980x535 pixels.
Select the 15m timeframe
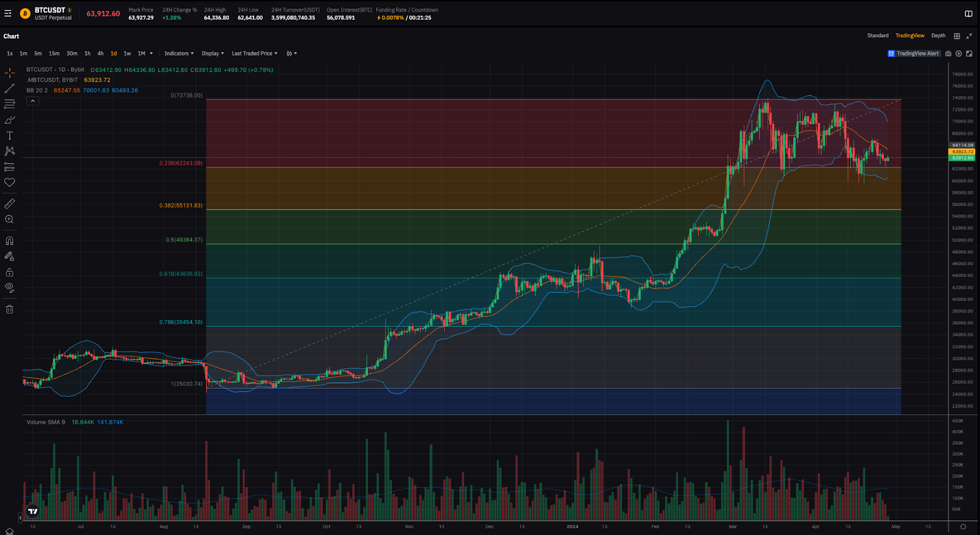click(x=54, y=53)
